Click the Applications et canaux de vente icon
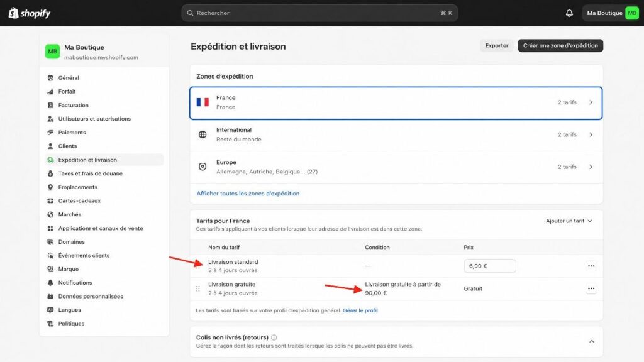This screenshot has height=362, width=644. point(50,228)
